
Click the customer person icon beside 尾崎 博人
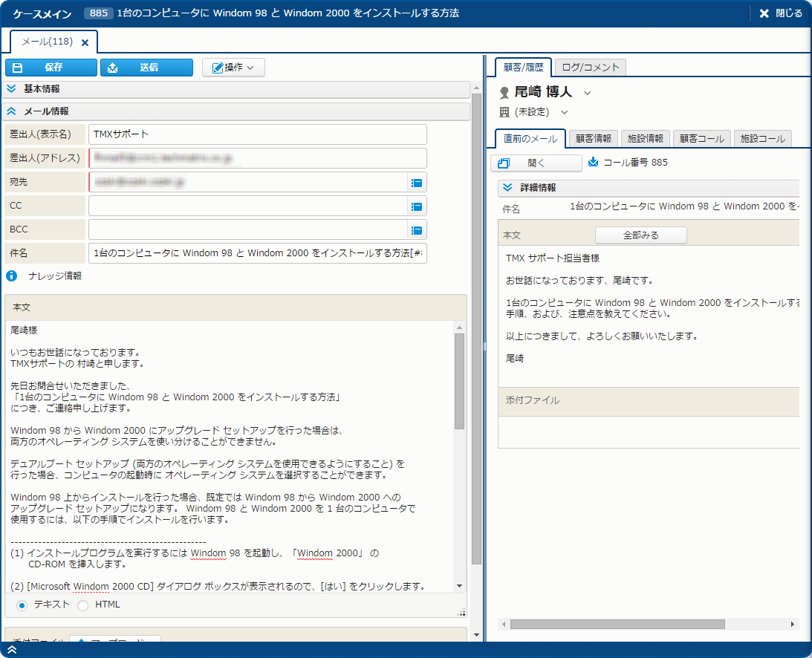(504, 93)
